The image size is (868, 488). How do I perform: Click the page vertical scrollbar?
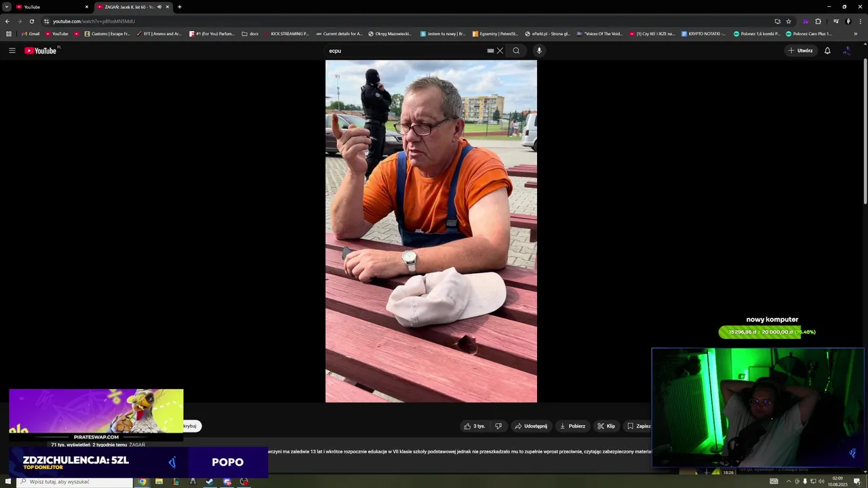865,132
